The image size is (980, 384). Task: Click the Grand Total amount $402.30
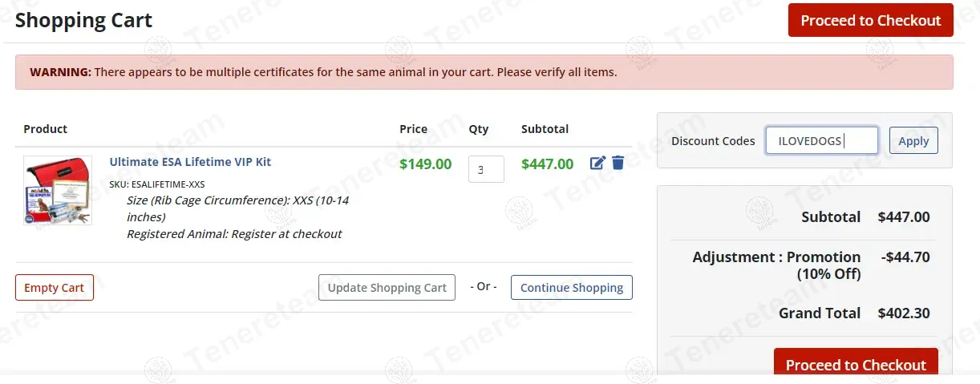904,313
